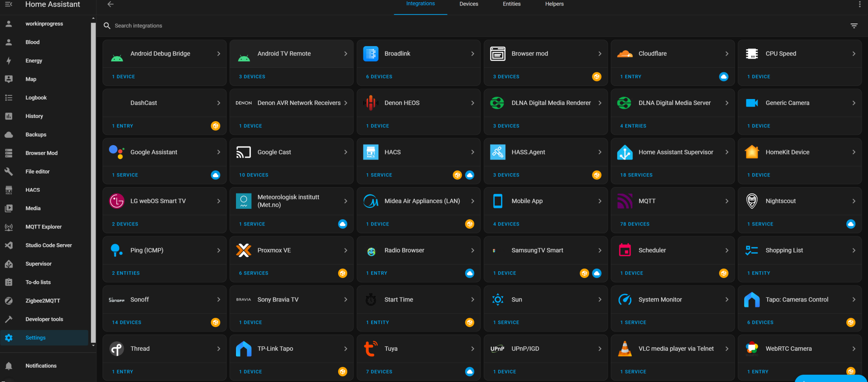Open Settings in the sidebar

(44, 338)
